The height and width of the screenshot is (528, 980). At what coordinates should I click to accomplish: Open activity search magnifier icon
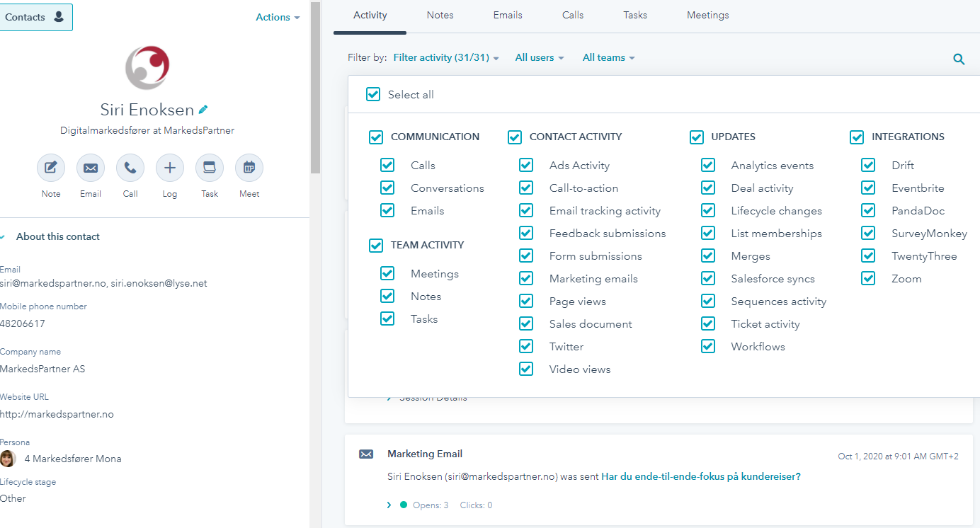coord(959,59)
